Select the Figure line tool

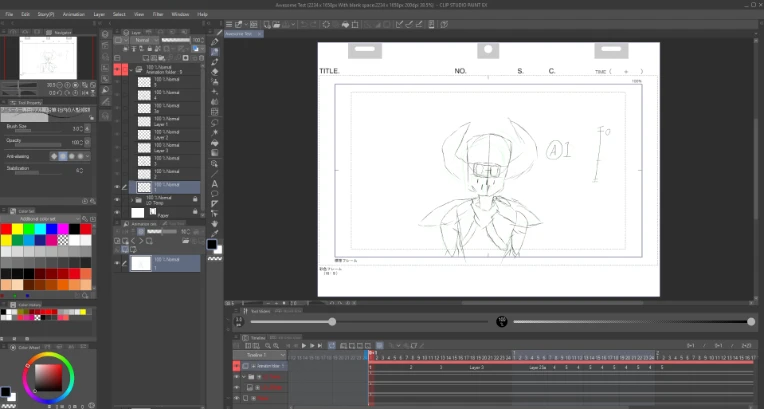pos(215,174)
